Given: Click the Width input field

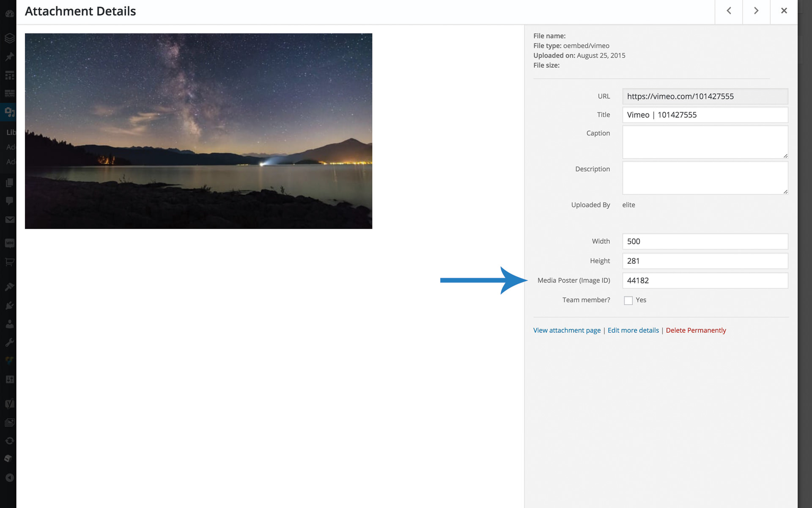Looking at the screenshot, I should click(705, 241).
